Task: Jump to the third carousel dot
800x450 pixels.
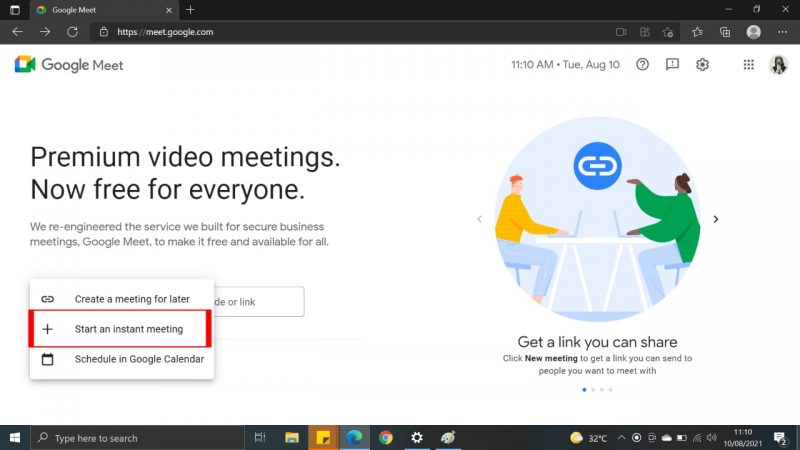Action: coord(602,390)
